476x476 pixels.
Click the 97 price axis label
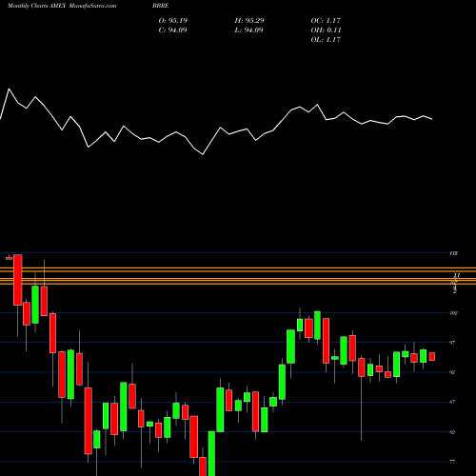(452, 343)
